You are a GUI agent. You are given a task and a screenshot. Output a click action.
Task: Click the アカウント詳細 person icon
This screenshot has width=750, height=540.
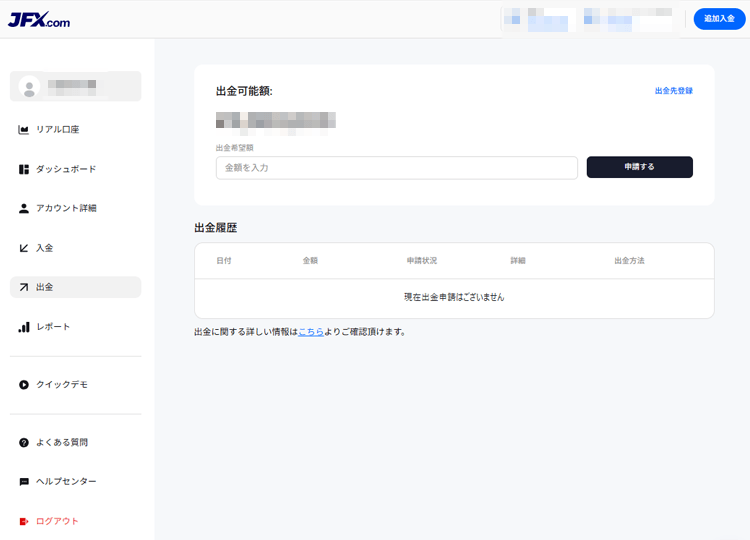(x=23, y=209)
